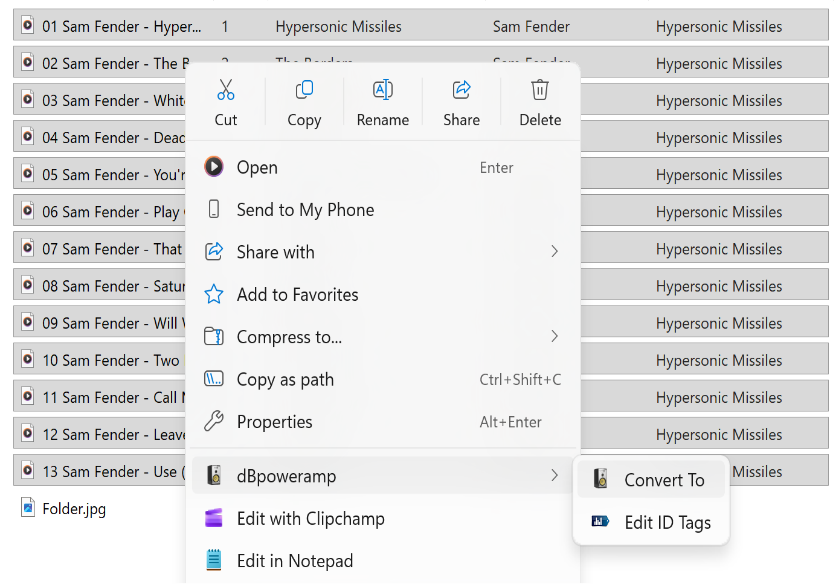Click the phone icon beside Send to My Phone
The height and width of the screenshot is (584, 836).
click(214, 209)
